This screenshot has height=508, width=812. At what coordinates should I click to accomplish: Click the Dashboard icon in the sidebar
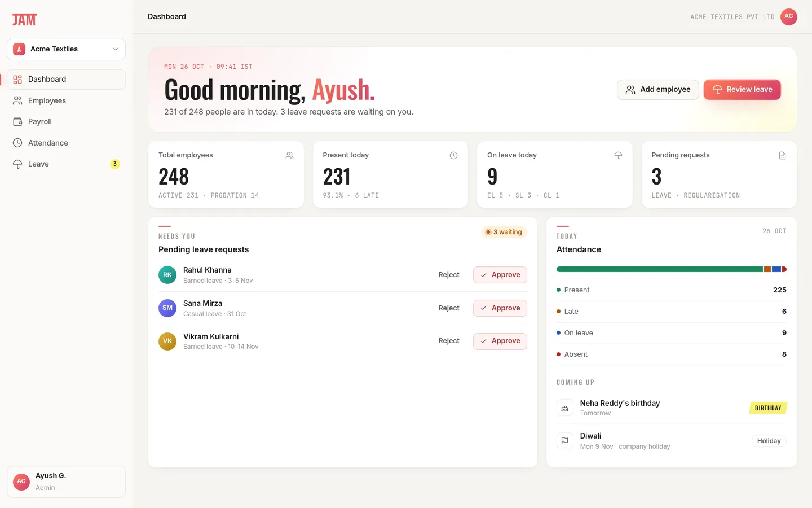tap(17, 80)
